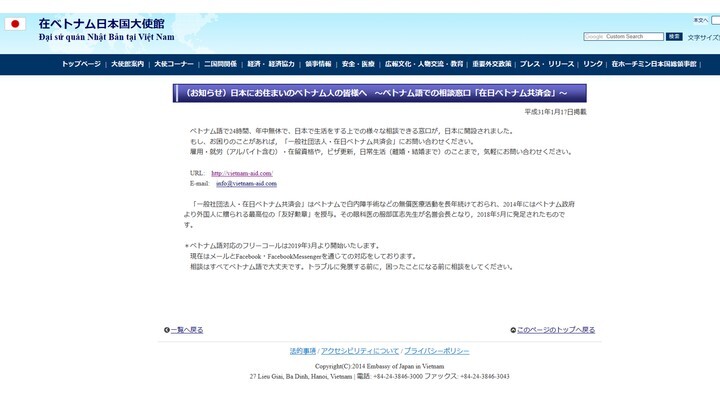Click このページのトップへ戻る link
Screen dimensions: 720x405
556,330
